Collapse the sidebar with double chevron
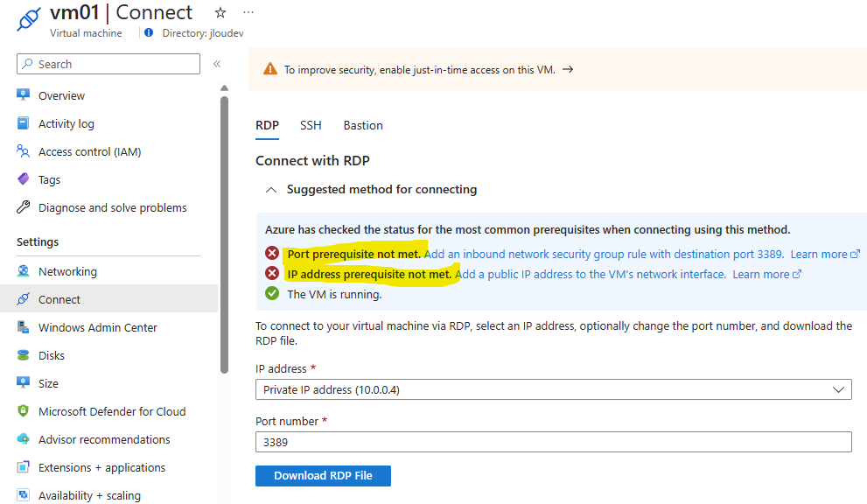 tap(217, 64)
